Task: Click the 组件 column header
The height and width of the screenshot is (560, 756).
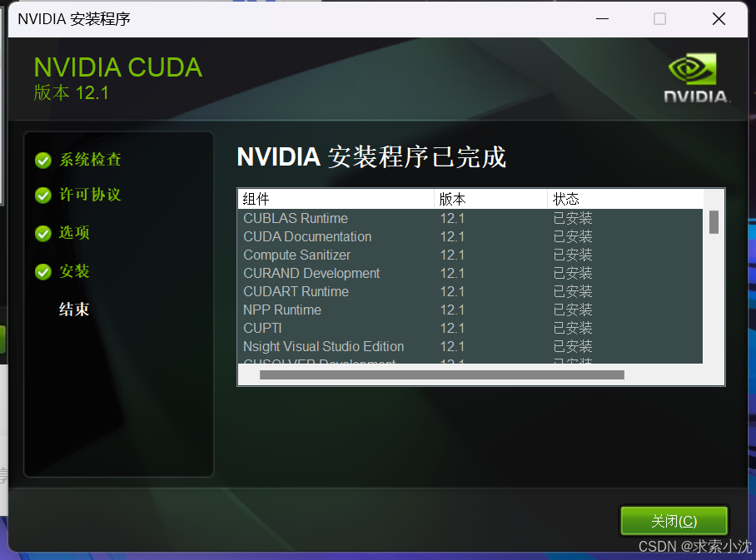Action: tap(336, 199)
